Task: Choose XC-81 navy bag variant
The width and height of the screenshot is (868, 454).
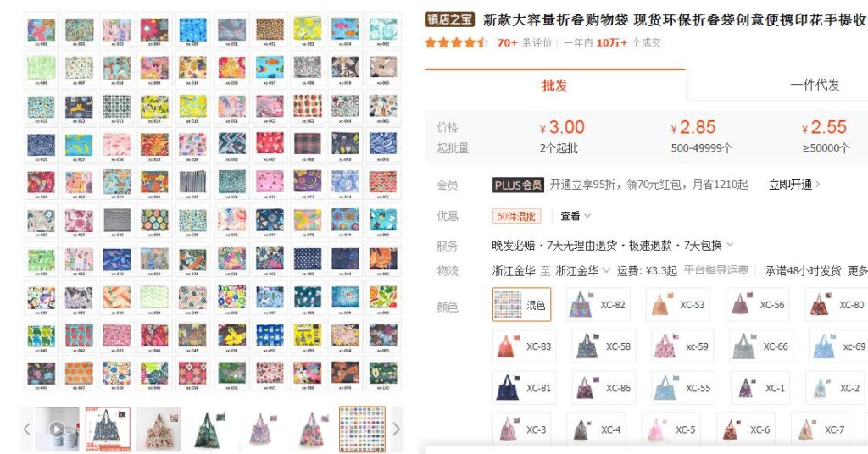Action: 525,388
